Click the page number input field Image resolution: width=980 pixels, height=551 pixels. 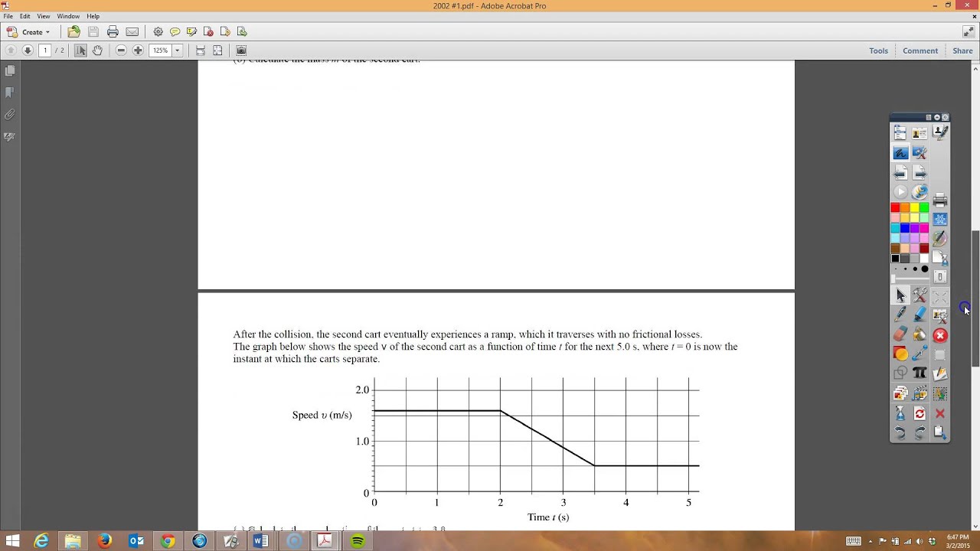click(x=44, y=51)
